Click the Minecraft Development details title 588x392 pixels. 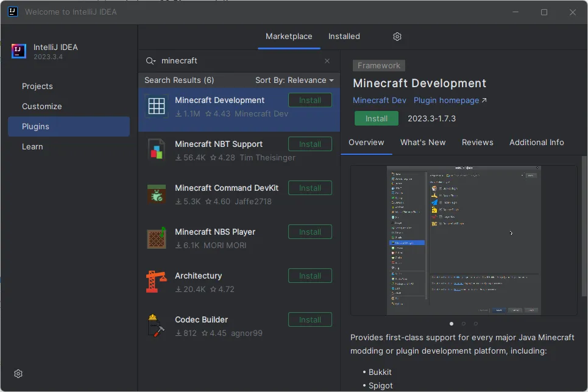tap(419, 84)
